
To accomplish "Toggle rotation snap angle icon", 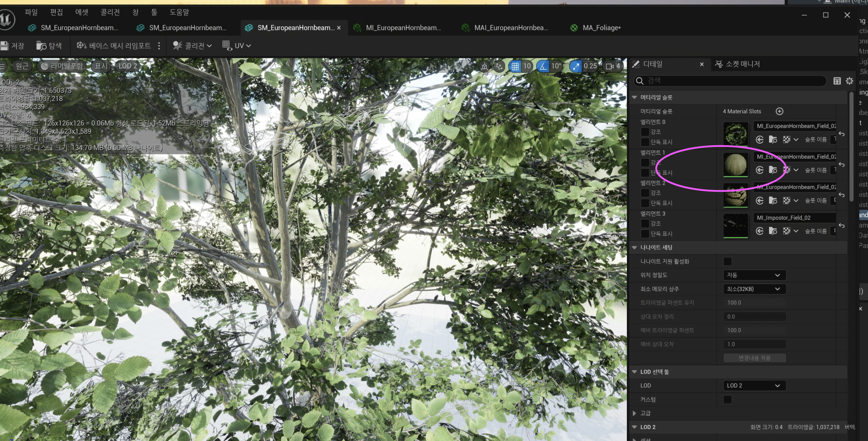I will pyautogui.click(x=543, y=66).
